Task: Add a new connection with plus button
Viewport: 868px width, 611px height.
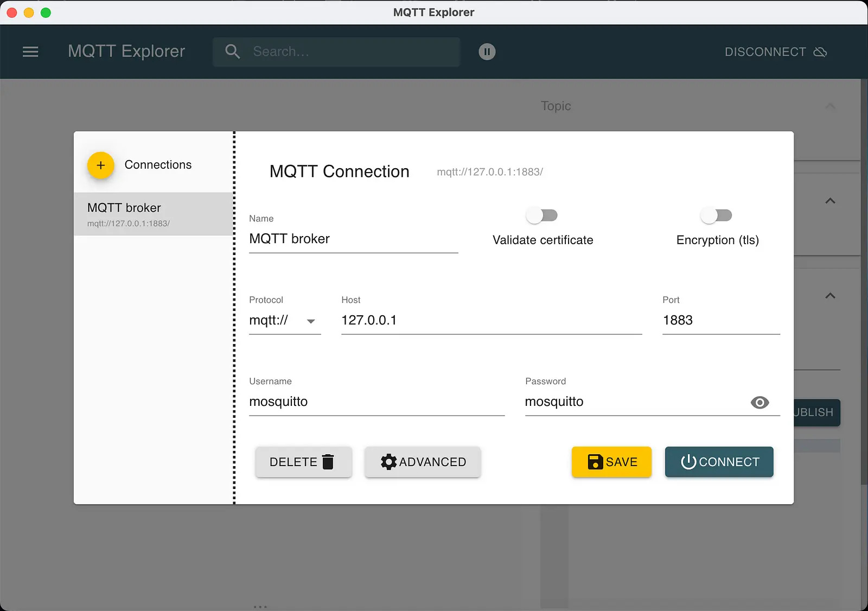Action: 100,165
